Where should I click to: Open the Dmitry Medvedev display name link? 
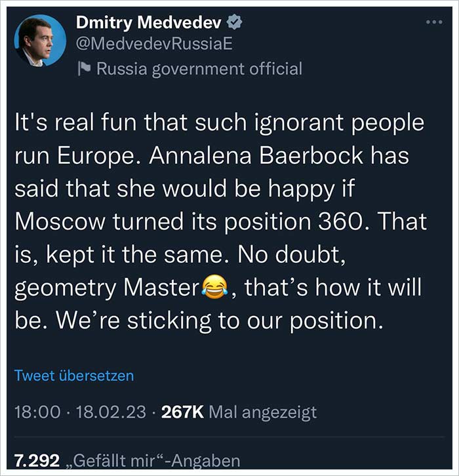pos(149,23)
